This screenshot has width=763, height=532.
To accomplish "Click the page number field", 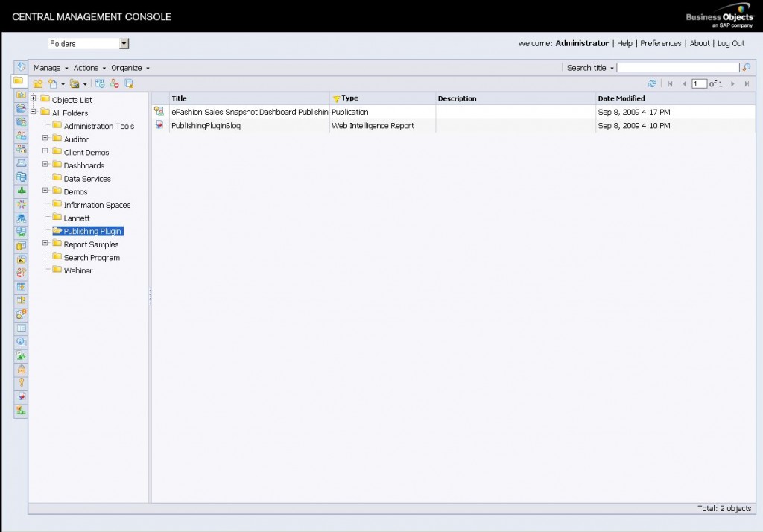I will [x=699, y=83].
